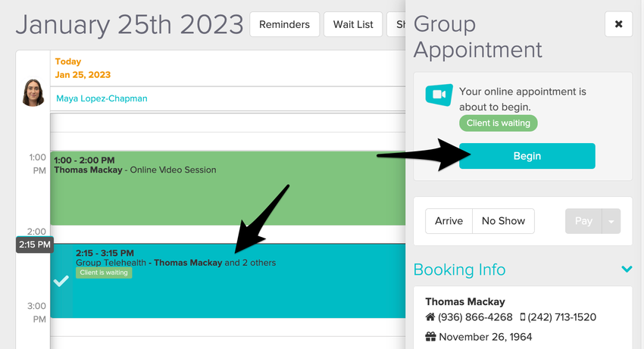Click the white checkmark on the group appointment

click(61, 281)
